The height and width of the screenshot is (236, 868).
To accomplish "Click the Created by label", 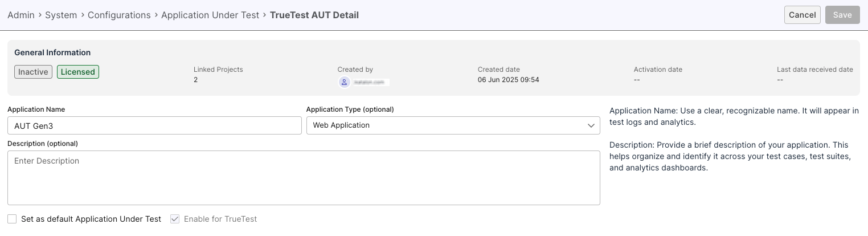I will click(355, 70).
